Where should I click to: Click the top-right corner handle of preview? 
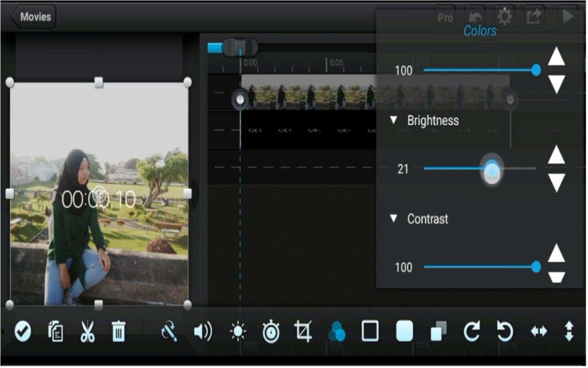click(188, 82)
